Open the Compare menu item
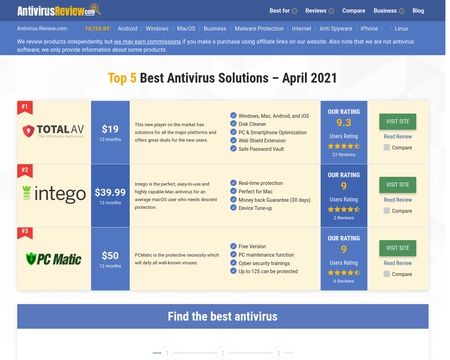This screenshot has width=450, height=360. point(353,11)
